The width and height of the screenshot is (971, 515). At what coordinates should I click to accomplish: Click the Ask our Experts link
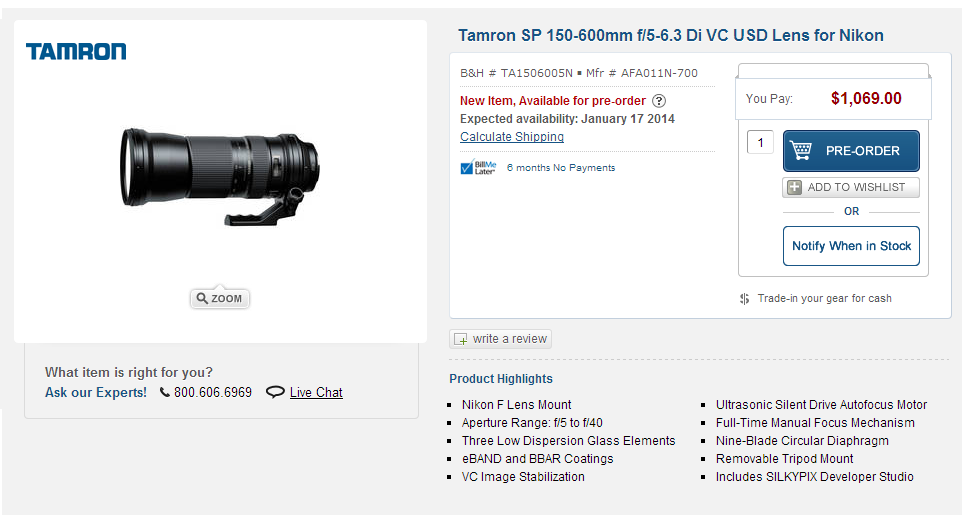point(96,392)
